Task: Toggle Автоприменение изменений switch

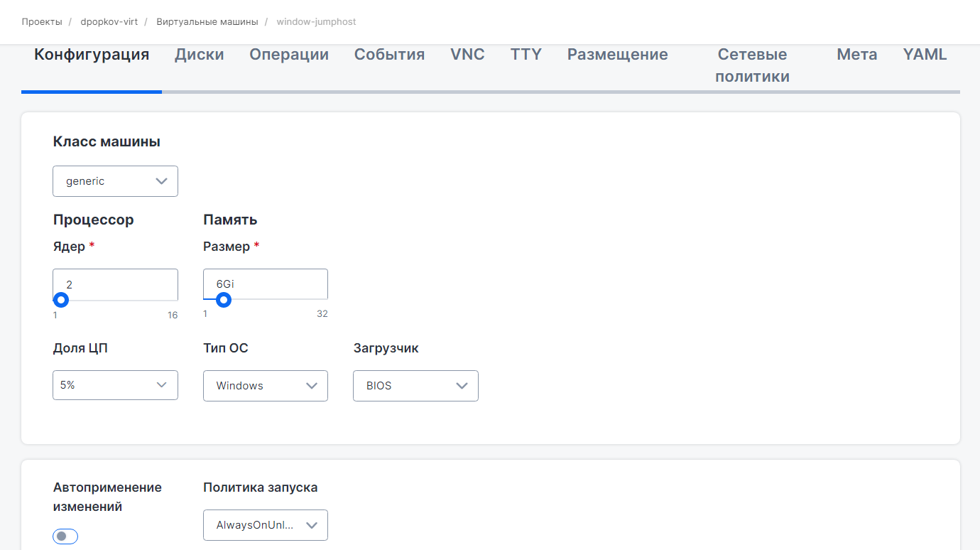Action: pos(65,536)
